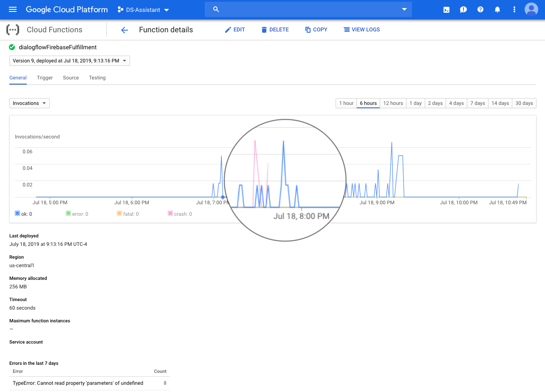This screenshot has width=545, height=392.
Task: Open the hamburger navigation menu
Action: point(13,9)
